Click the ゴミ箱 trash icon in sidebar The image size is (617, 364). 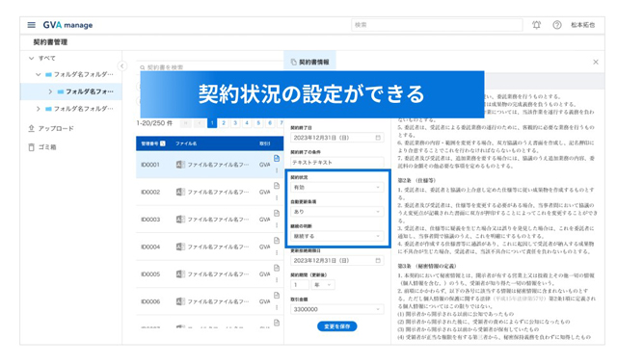point(32,147)
